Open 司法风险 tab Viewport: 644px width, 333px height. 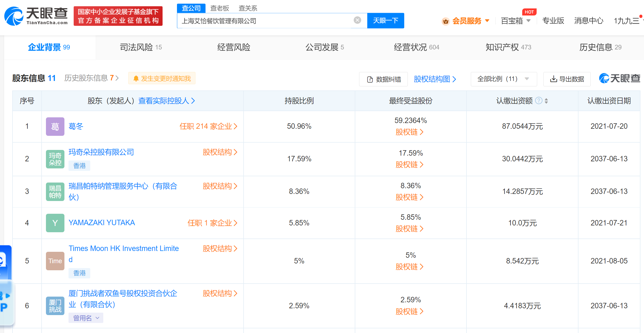[x=141, y=47]
